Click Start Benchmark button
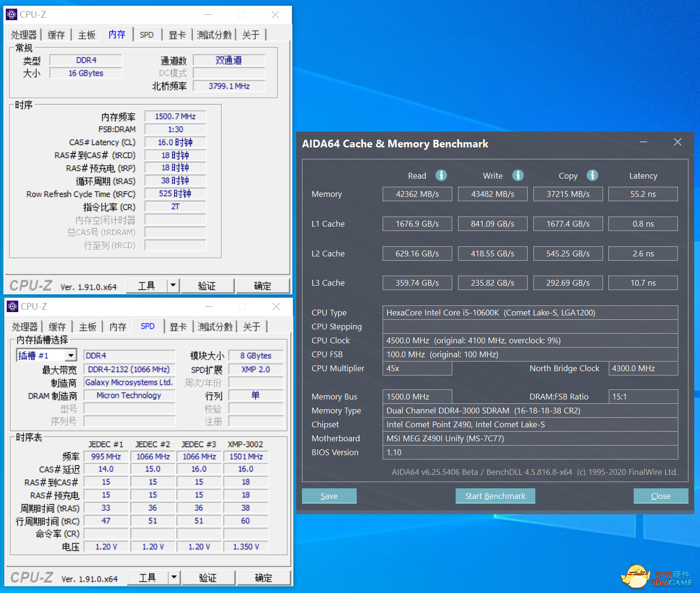Screen dimensions: 700x593 pyautogui.click(x=495, y=496)
